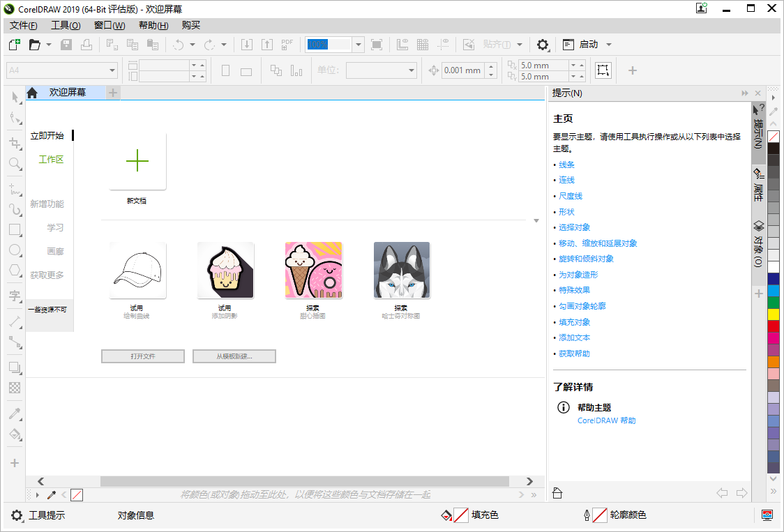Switch to the 欢迎屏幕 tab
The height and width of the screenshot is (532, 784).
pyautogui.click(x=68, y=93)
